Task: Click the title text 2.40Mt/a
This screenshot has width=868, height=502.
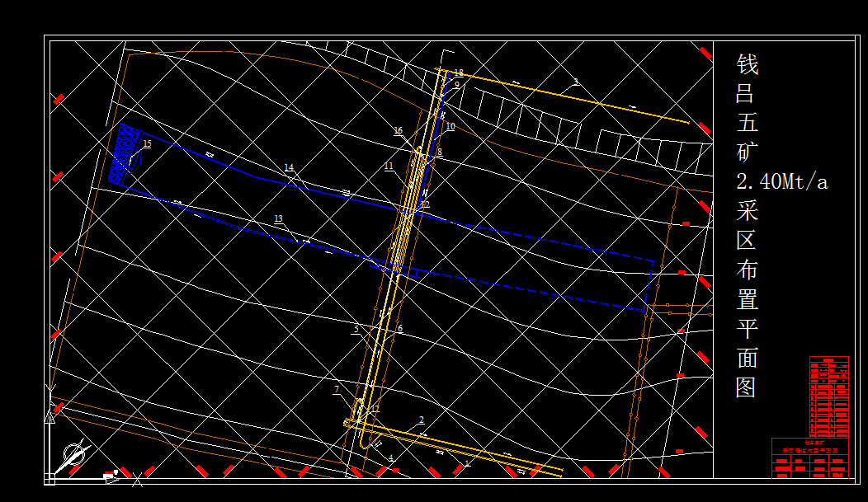Action: [x=781, y=181]
